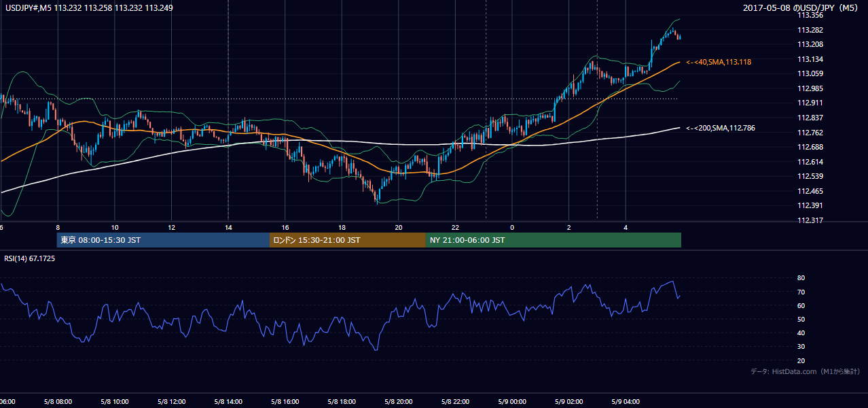Click hour tick 8 on chart axis

tap(58, 227)
